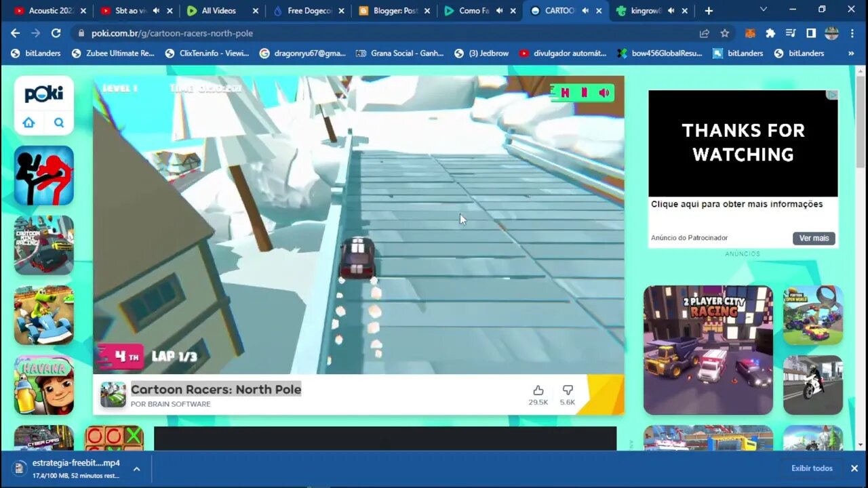Open the Extensions puzzle menu
This screenshot has height=488, width=868.
(x=770, y=33)
